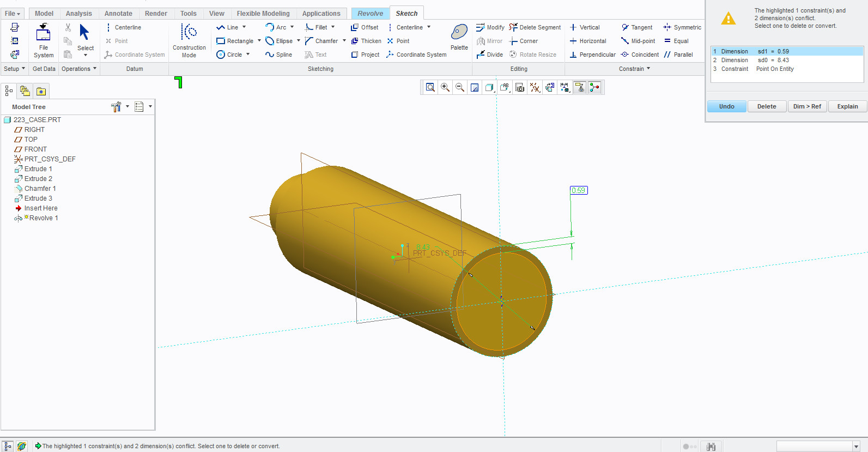Click the Point tool in Sketching group
868x452 pixels.
pos(398,41)
